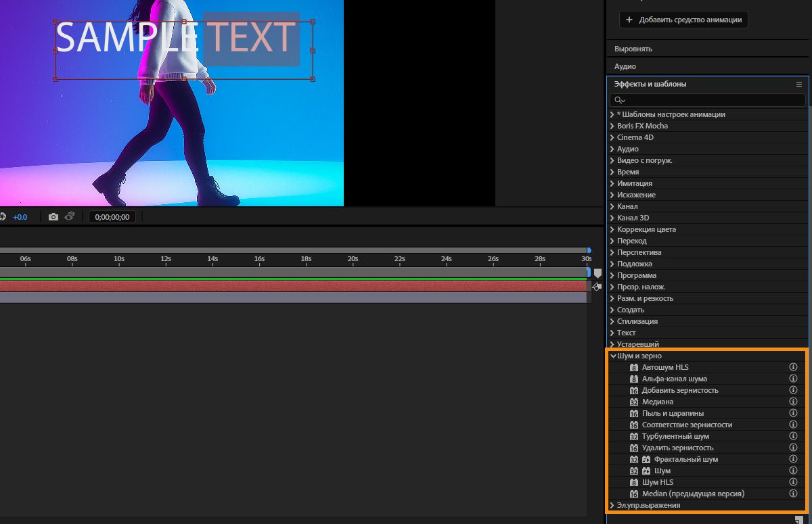
Task: Click the comp marker bin at timeline end
Action: coord(597,273)
